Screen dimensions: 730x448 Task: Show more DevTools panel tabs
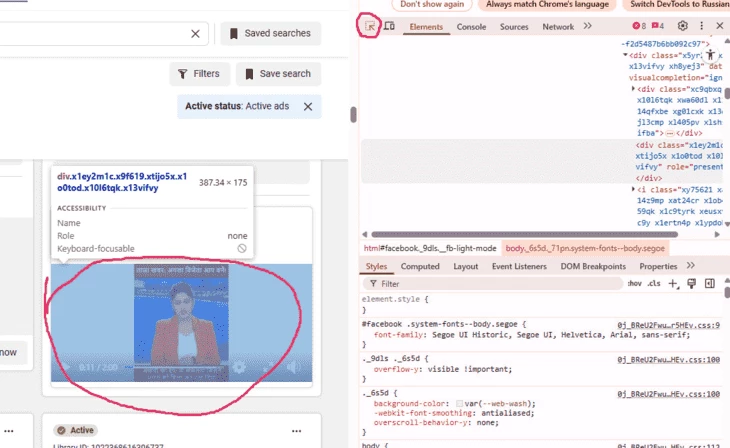588,26
